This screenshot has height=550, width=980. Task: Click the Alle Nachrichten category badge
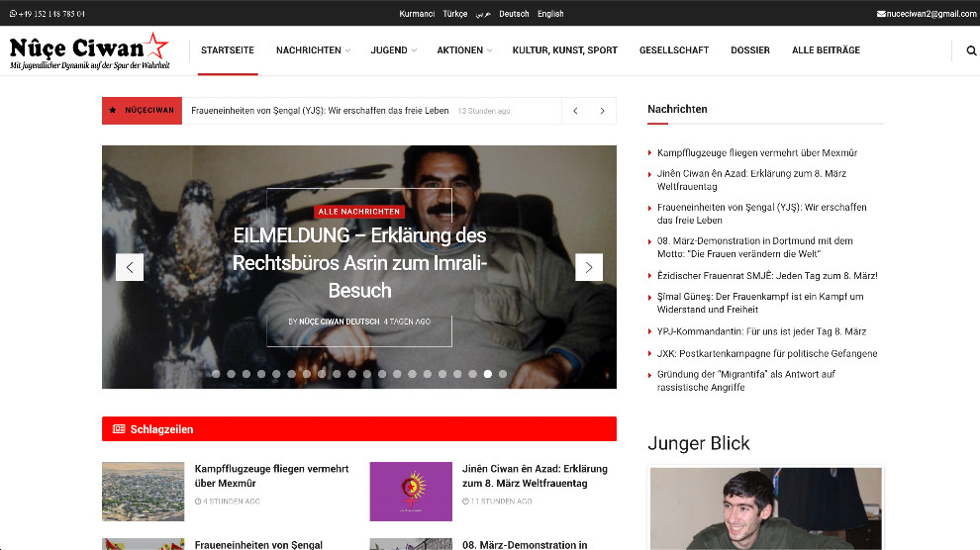click(358, 212)
